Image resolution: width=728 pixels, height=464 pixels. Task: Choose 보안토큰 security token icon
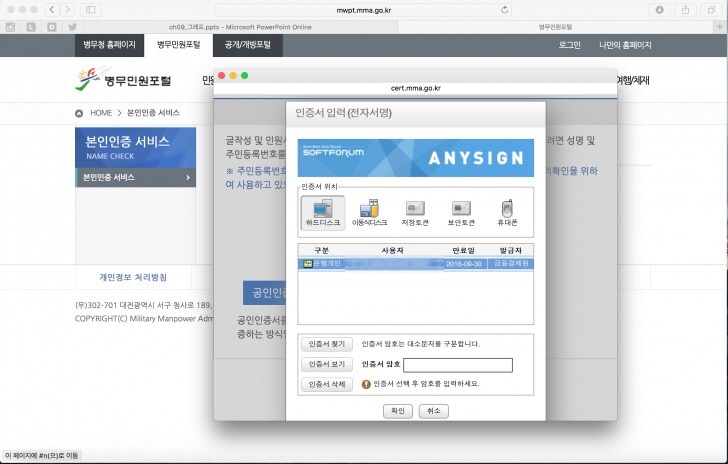click(461, 212)
